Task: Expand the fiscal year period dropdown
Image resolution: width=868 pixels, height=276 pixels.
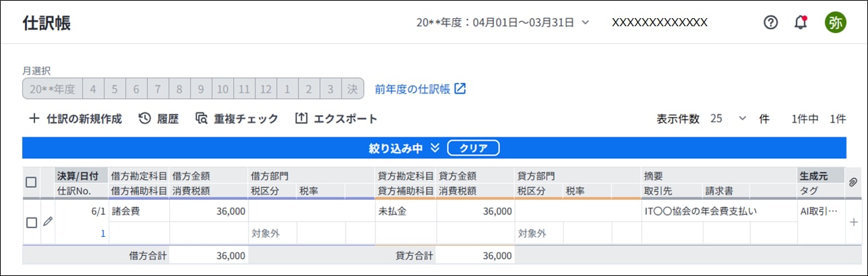Action: point(585,22)
